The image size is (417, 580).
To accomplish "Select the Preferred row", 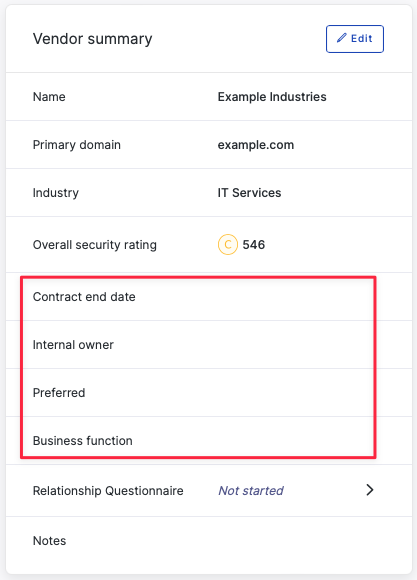I will pos(209,392).
